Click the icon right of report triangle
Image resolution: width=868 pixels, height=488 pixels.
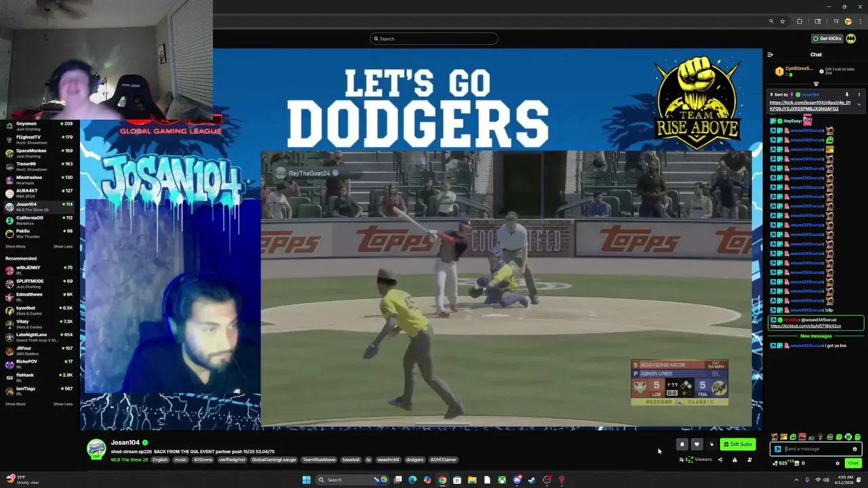pos(749,460)
